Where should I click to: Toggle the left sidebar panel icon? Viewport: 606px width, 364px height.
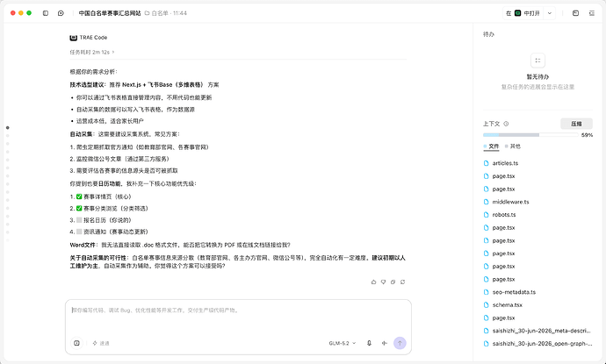click(x=46, y=13)
